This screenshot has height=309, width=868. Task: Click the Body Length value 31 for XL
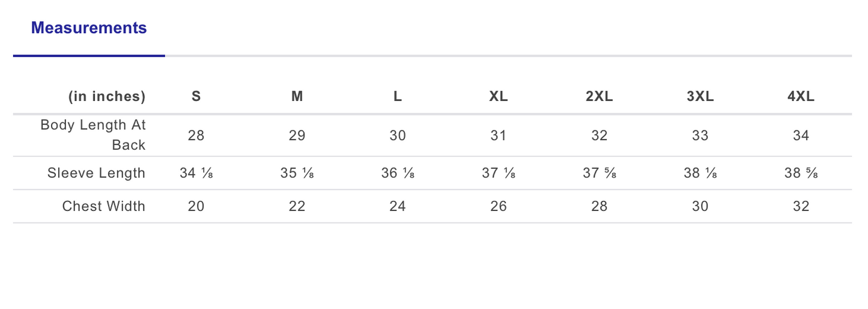[499, 135]
